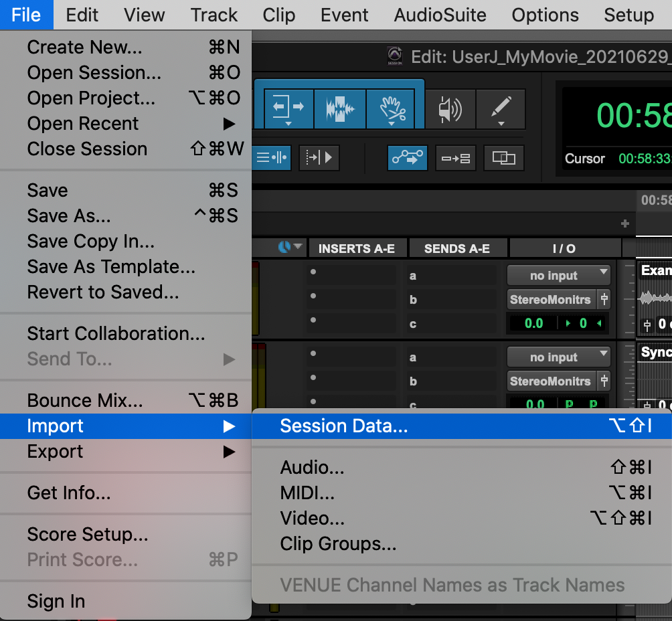The height and width of the screenshot is (621, 672).
Task: Select the Trim tool icon
Action: point(289,108)
